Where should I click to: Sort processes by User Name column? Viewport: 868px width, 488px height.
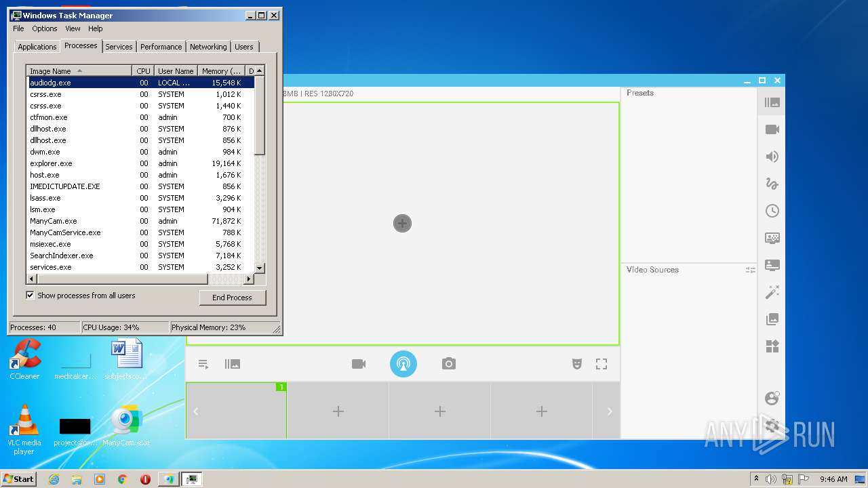(x=176, y=70)
